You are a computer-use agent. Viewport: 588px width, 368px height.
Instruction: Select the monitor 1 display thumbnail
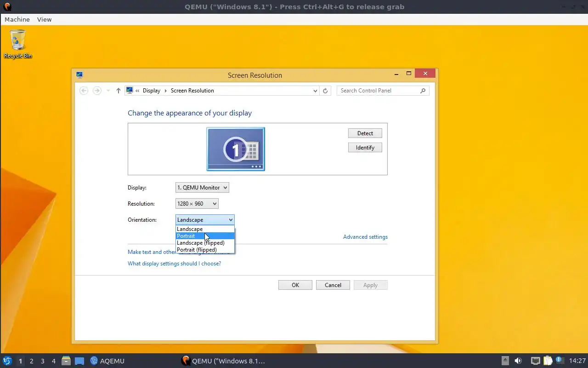click(236, 149)
